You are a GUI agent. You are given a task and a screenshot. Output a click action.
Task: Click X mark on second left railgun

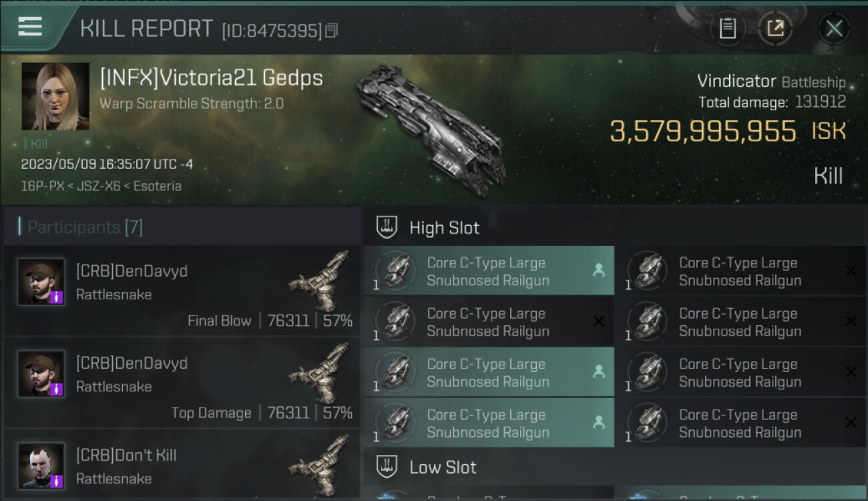coord(599,321)
